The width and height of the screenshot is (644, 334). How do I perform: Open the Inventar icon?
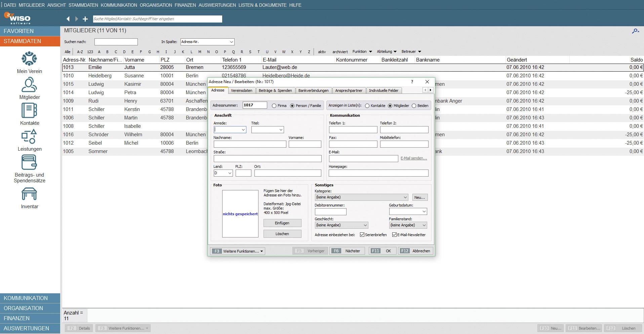tap(29, 194)
